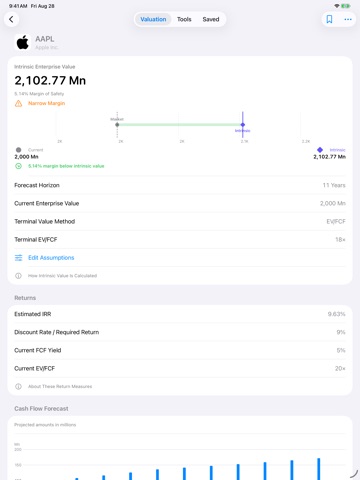Tap the info icon beside About These Return Measures
Screen dimensions: 360x480
coord(19,386)
